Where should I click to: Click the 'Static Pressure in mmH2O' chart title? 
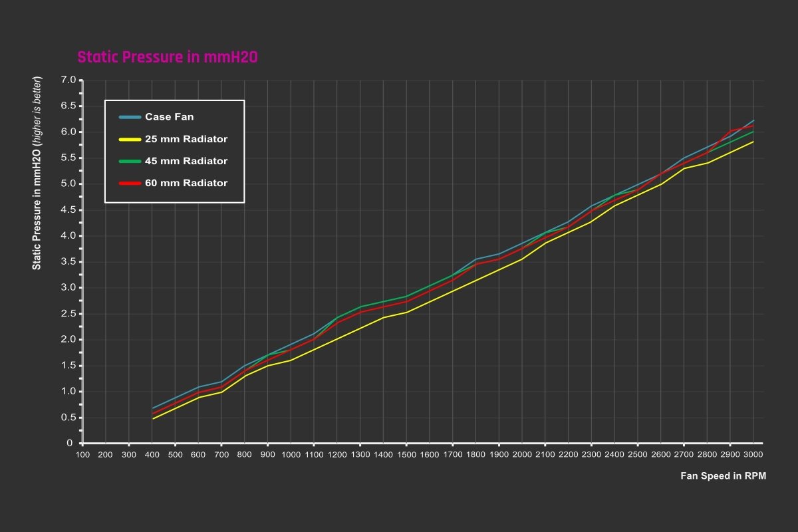(168, 57)
